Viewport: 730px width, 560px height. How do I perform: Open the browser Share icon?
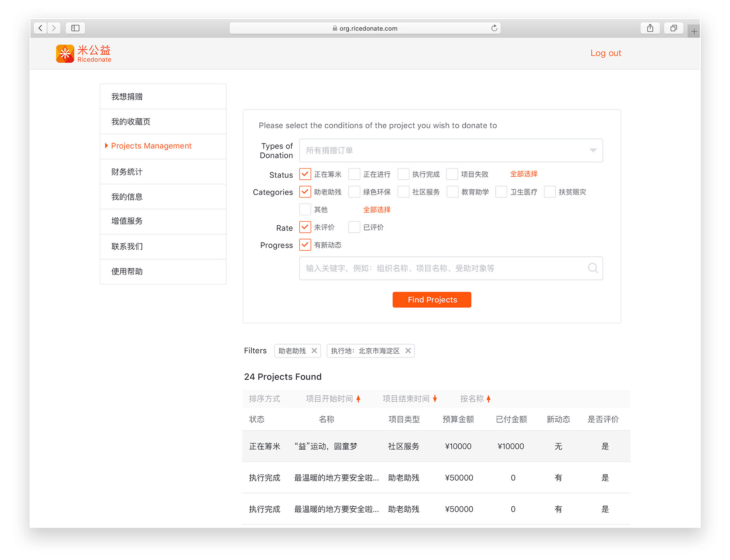click(x=650, y=28)
